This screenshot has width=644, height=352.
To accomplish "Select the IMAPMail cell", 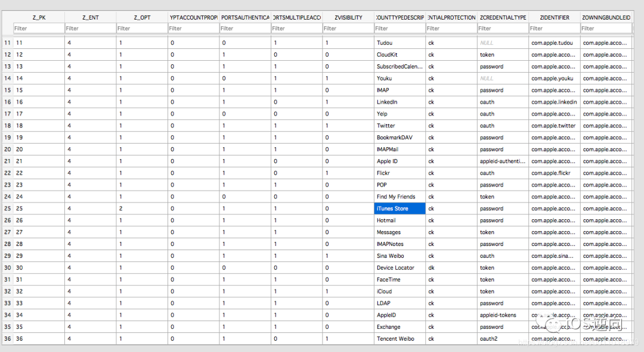I will 400,149.
